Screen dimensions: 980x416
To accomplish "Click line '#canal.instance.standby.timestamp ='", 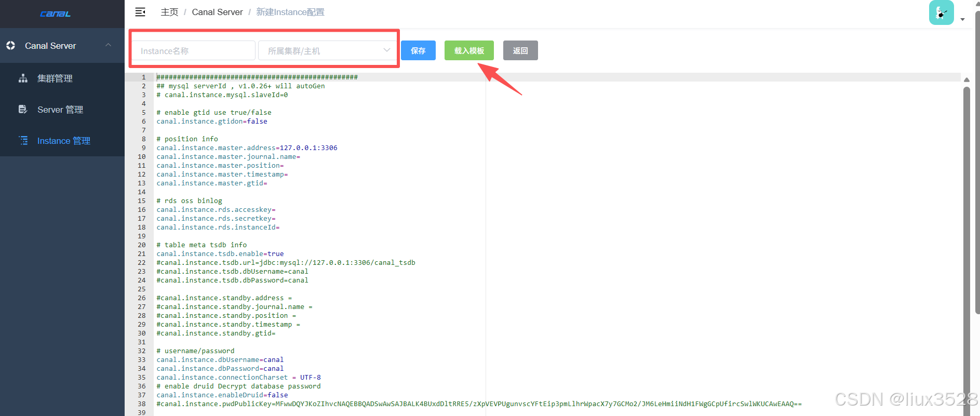I will 229,324.
